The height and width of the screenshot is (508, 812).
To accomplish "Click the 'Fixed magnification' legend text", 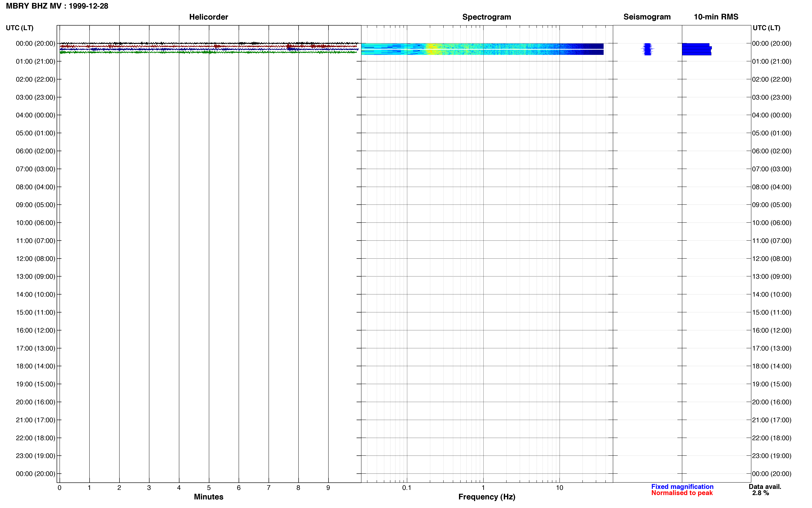I will 682,486.
